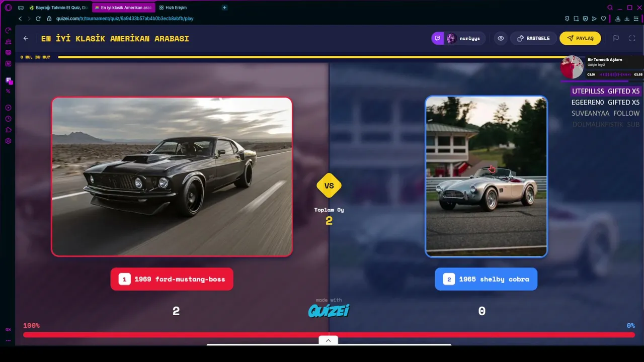Switch to the Bayrağı Tahmin Et Quiz tab

pos(59,8)
